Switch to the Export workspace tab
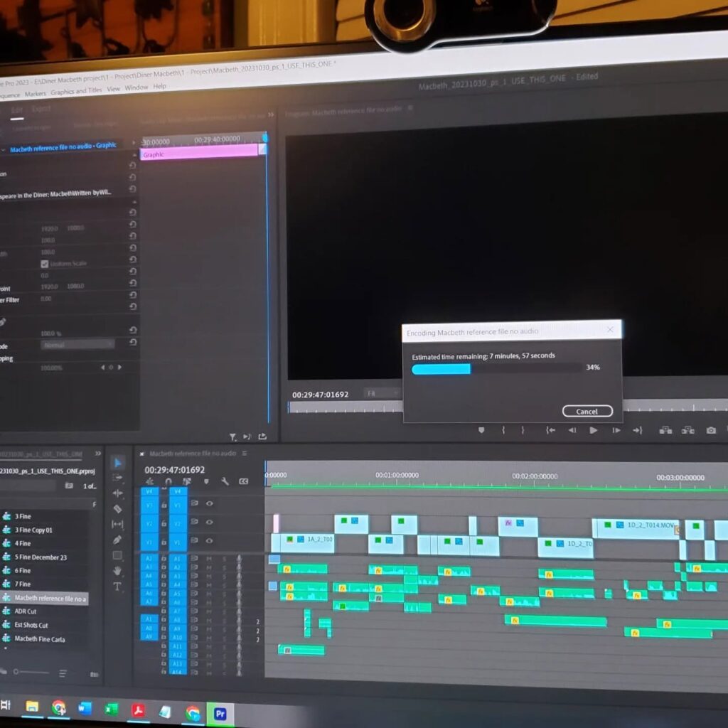This screenshot has height=728, width=728. point(41,109)
